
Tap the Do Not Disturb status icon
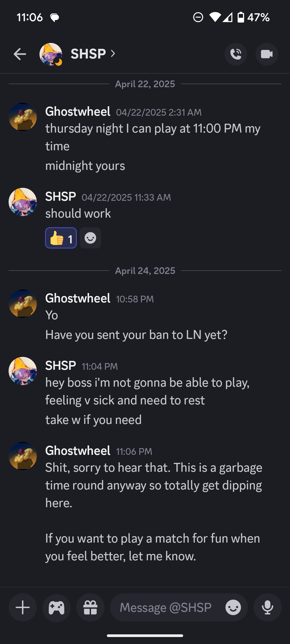click(198, 17)
